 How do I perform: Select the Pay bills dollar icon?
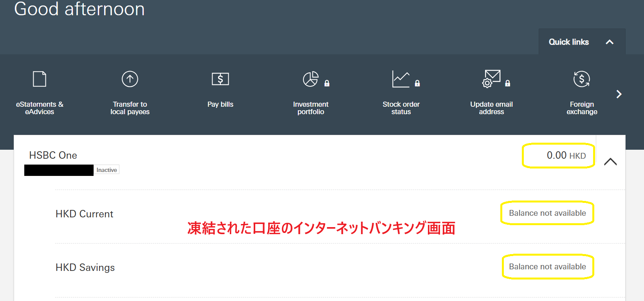click(220, 79)
